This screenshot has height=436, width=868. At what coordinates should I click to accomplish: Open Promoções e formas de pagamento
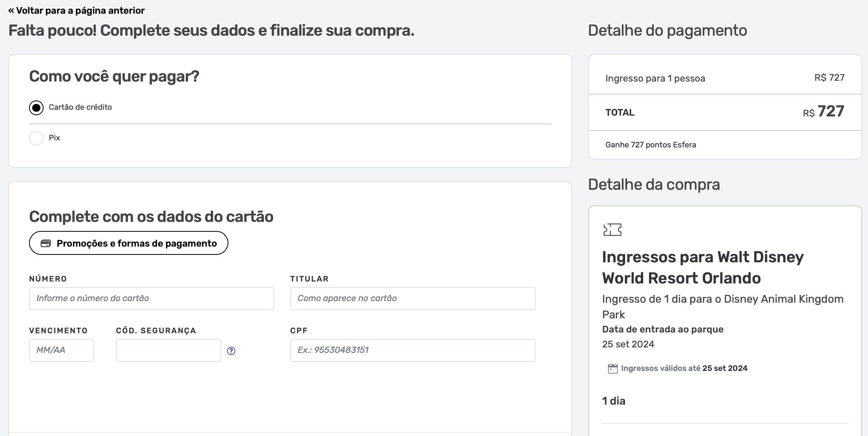[x=128, y=243]
